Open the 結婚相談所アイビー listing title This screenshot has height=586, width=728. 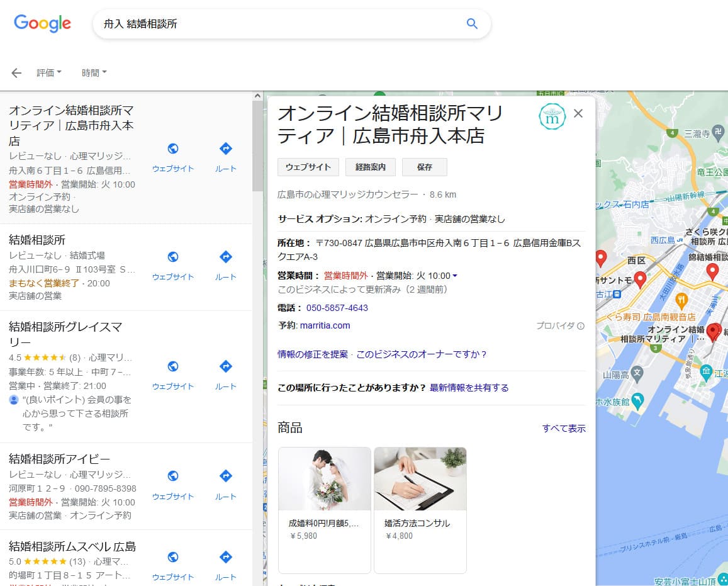(59, 459)
